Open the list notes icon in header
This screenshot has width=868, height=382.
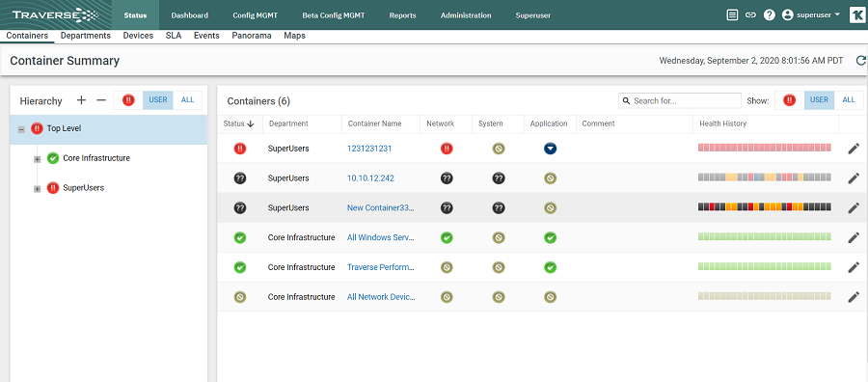(x=732, y=14)
